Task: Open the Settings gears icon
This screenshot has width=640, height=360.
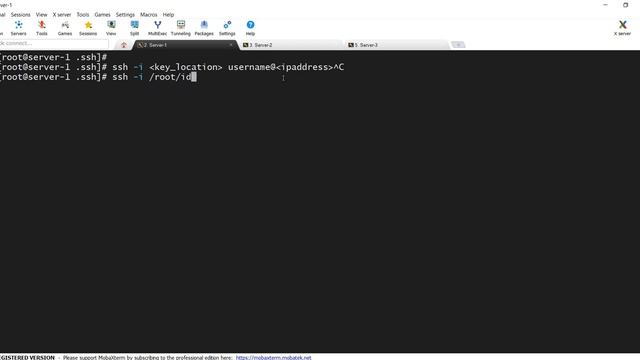Action: [227, 28]
